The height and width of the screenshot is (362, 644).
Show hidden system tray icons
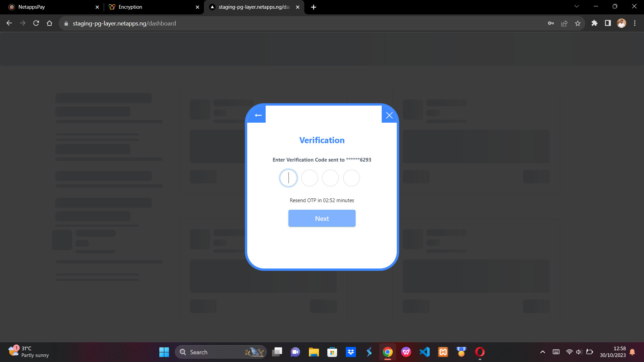542,352
